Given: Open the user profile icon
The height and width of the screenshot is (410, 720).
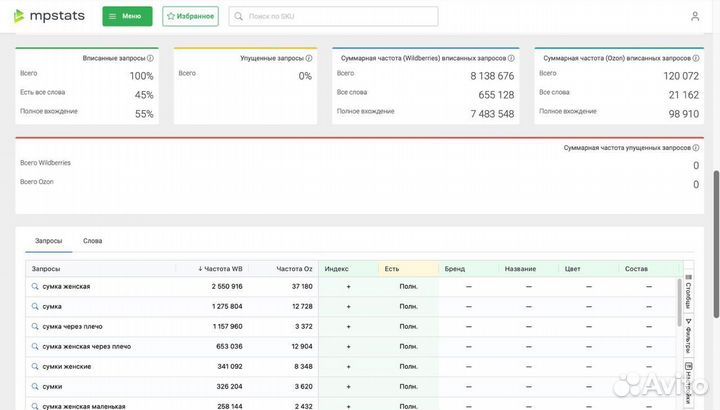Looking at the screenshot, I should click(695, 16).
